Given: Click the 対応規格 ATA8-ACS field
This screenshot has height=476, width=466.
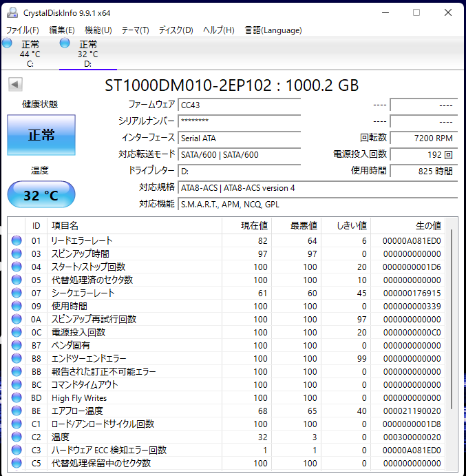Looking at the screenshot, I should tap(317, 187).
